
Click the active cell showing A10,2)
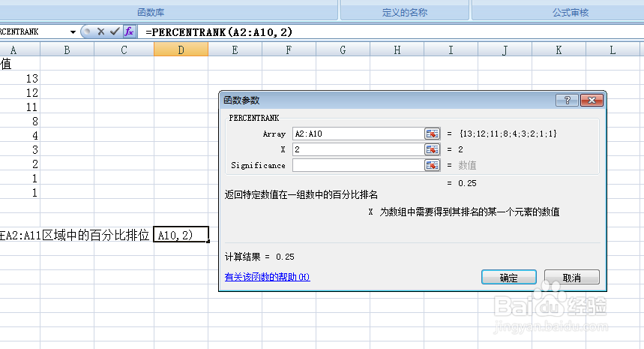tap(181, 235)
